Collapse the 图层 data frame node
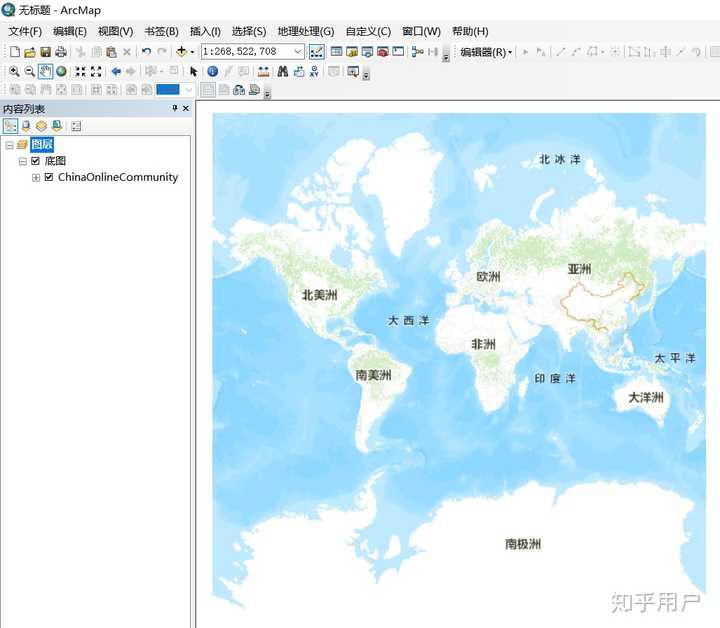The width and height of the screenshot is (720, 628). [x=9, y=145]
